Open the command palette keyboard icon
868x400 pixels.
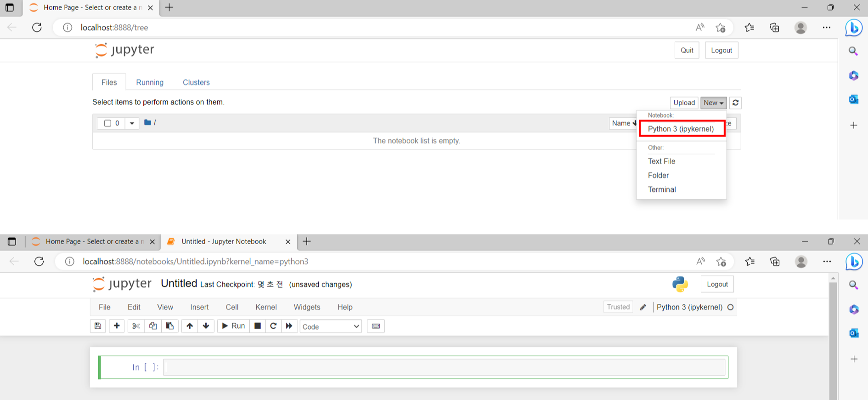376,326
